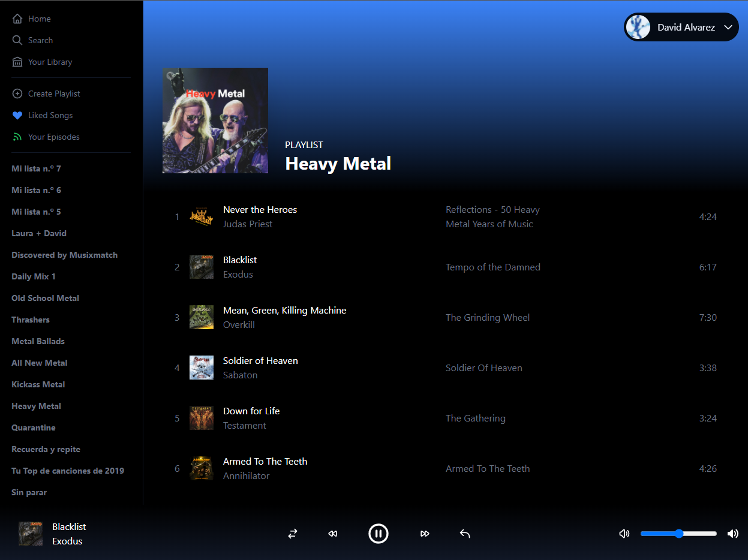Click the Heavy Metal playlist cover image
This screenshot has height=560, width=748.
[x=215, y=120]
